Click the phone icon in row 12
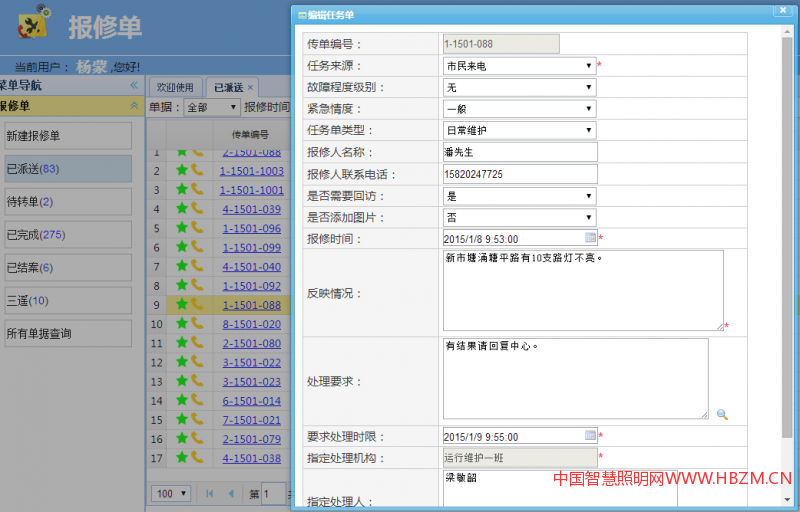 coord(197,362)
